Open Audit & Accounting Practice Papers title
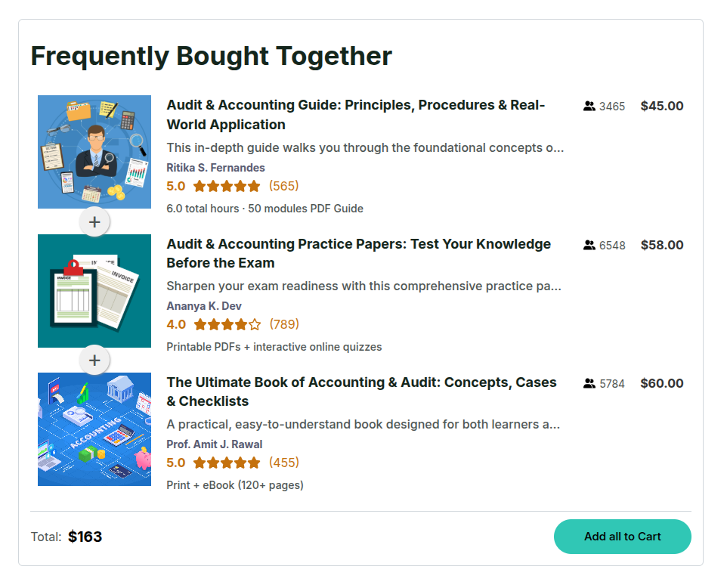Image resolution: width=727 pixels, height=588 pixels. coord(358,253)
